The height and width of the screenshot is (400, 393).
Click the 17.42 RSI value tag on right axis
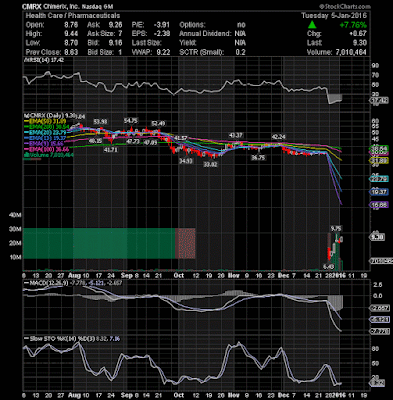(x=380, y=100)
